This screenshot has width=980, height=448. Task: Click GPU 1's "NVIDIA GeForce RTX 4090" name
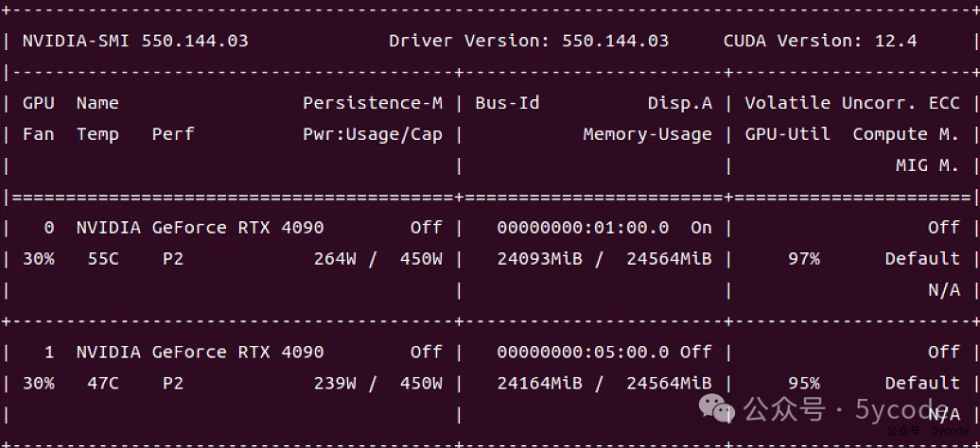200,352
